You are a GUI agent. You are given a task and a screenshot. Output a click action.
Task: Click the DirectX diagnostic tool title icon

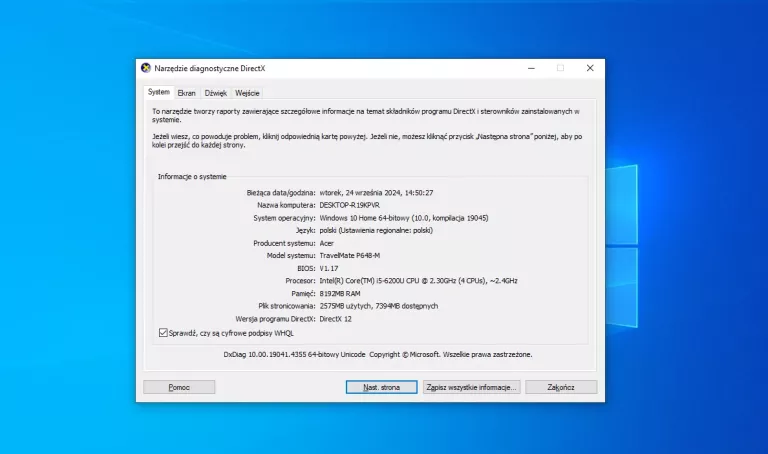click(145, 68)
